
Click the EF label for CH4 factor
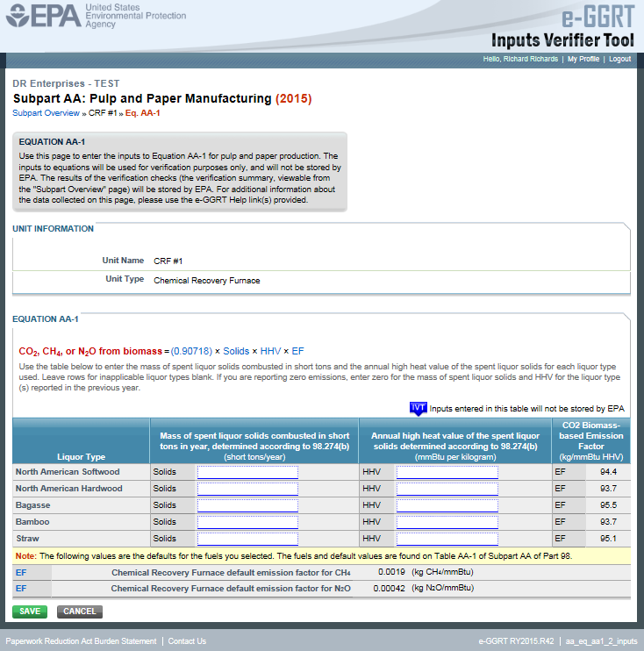point(21,573)
